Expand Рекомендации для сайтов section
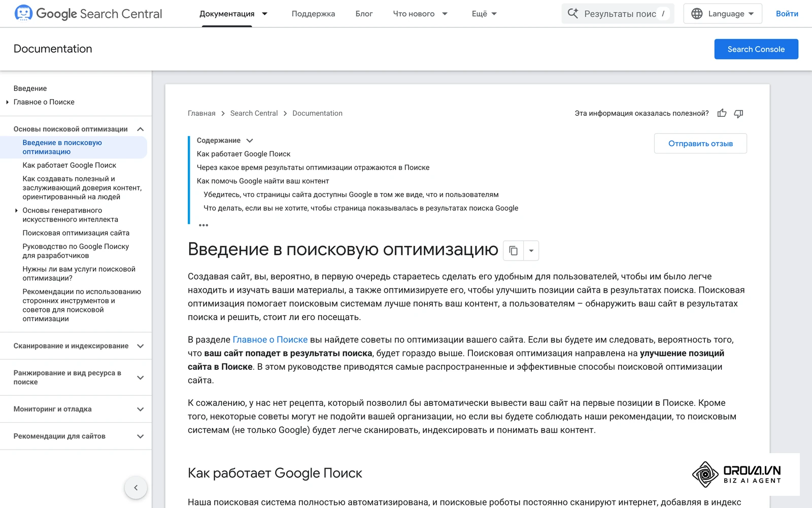This screenshot has height=508, width=812. [x=141, y=436]
